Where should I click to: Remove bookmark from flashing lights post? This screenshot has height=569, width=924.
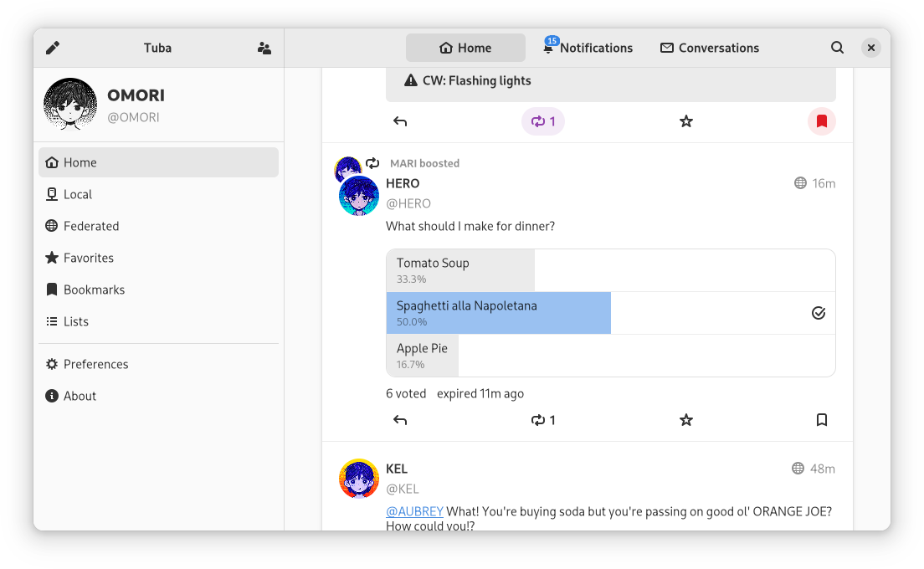[x=821, y=121]
